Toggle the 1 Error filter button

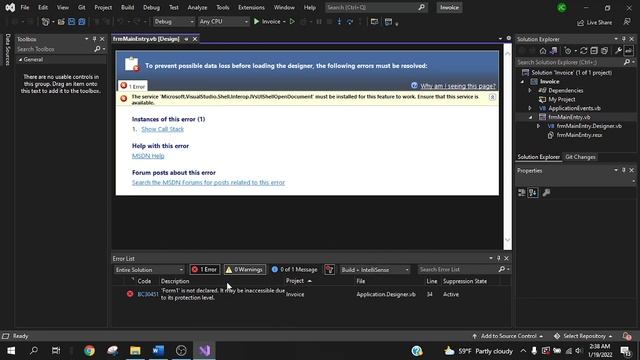(x=204, y=269)
